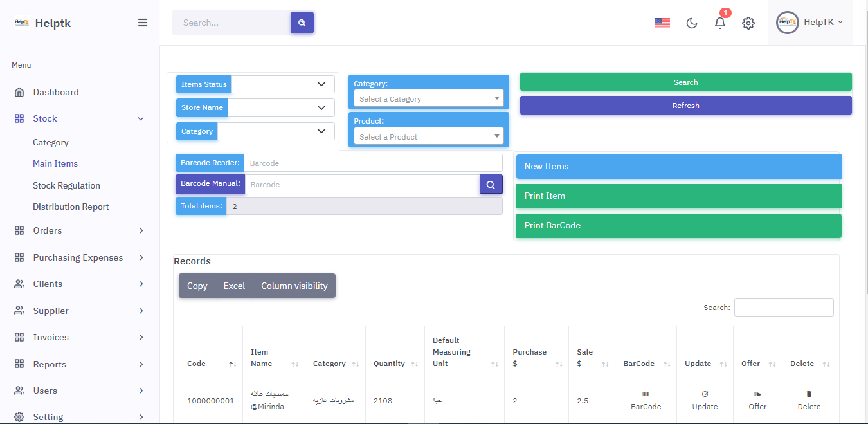
Task: Click the hamburger menu icon beside Helptk
Action: coord(143,23)
